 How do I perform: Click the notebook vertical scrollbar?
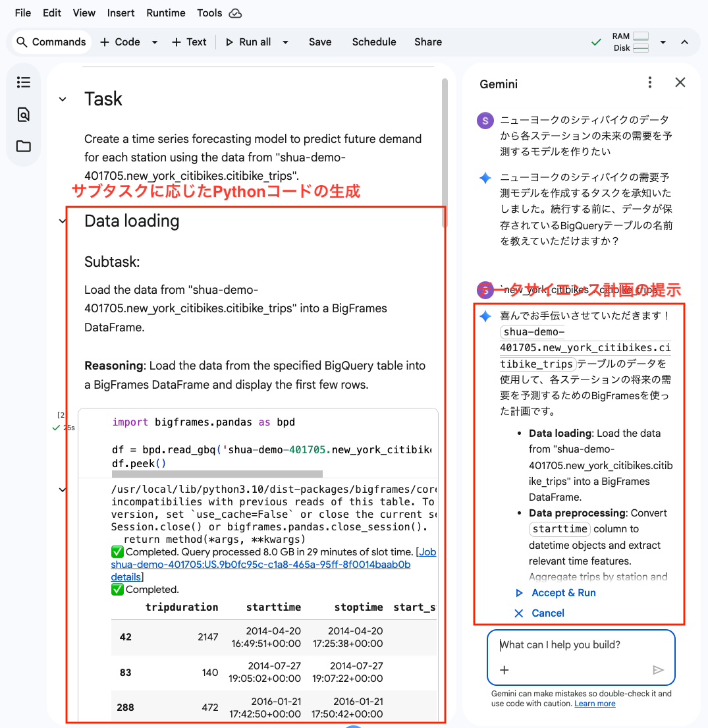click(445, 154)
